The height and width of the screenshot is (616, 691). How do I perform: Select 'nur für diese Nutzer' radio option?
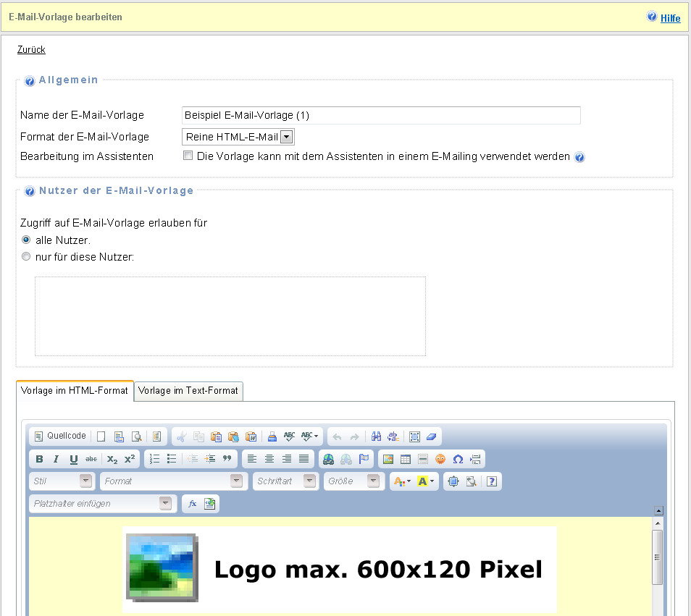coord(26,256)
